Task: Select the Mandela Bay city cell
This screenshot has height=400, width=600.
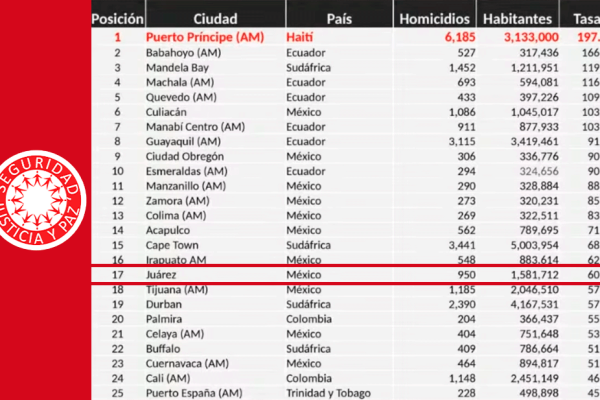Action: [x=180, y=67]
